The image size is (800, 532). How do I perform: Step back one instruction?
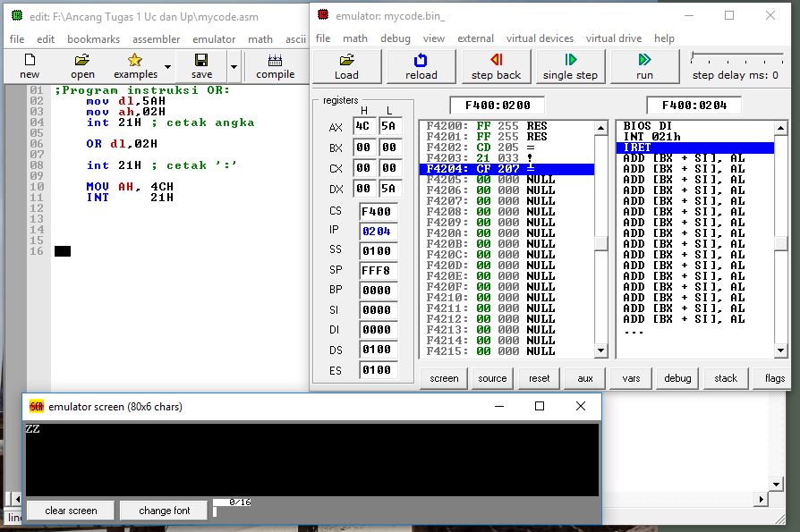(496, 66)
